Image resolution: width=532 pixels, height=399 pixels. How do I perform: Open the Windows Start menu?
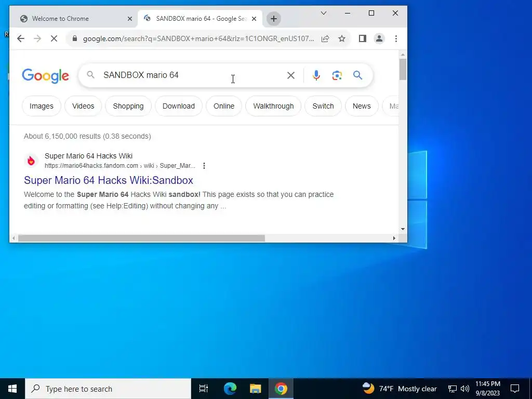tap(12, 389)
